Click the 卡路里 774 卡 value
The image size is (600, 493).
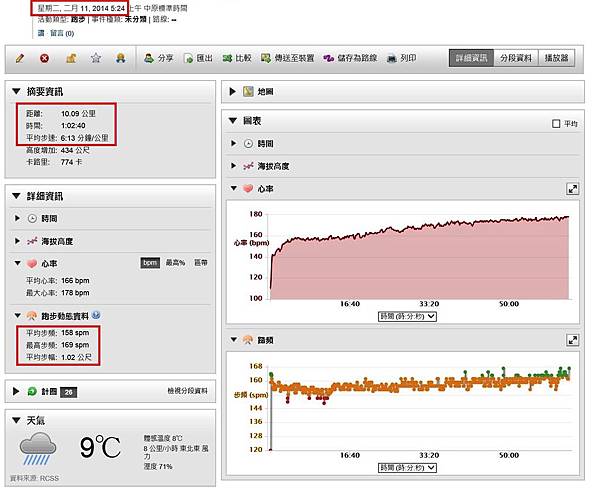tap(71, 162)
